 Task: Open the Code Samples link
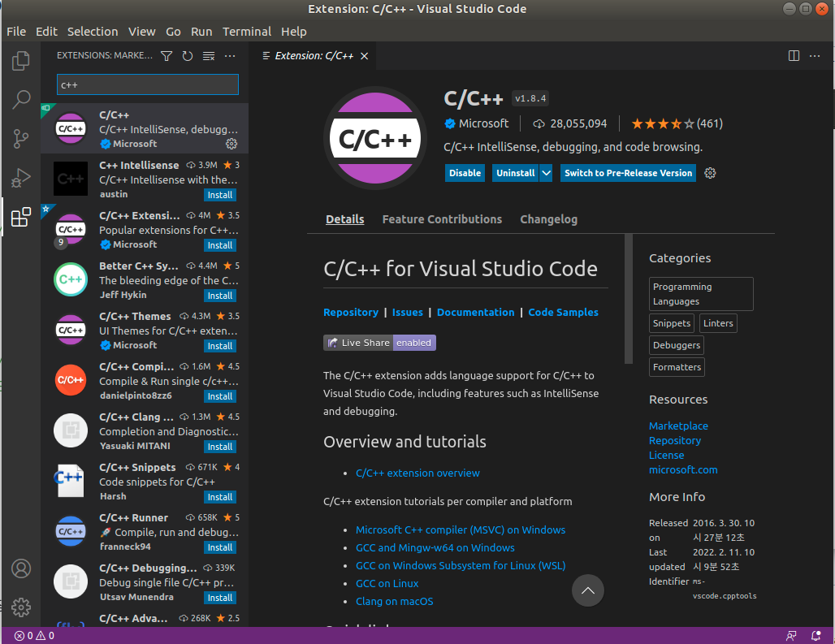(563, 313)
